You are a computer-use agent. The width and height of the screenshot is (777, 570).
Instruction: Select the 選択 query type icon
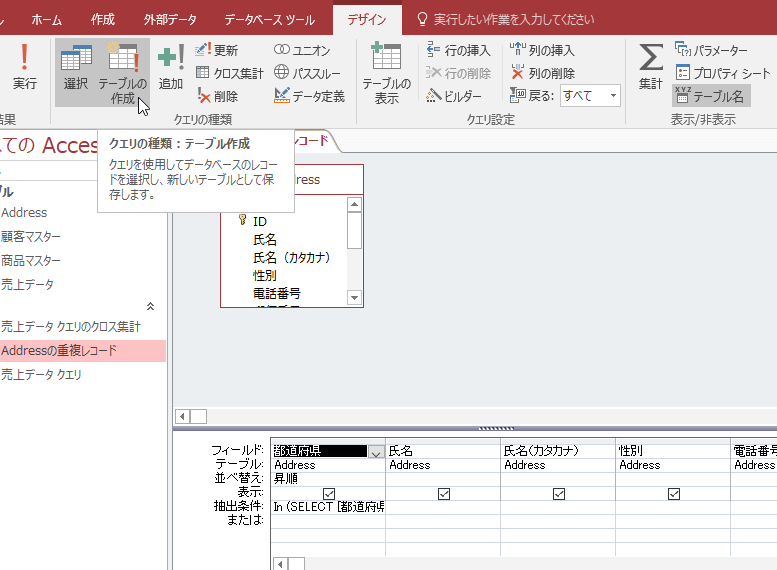pyautogui.click(x=76, y=69)
